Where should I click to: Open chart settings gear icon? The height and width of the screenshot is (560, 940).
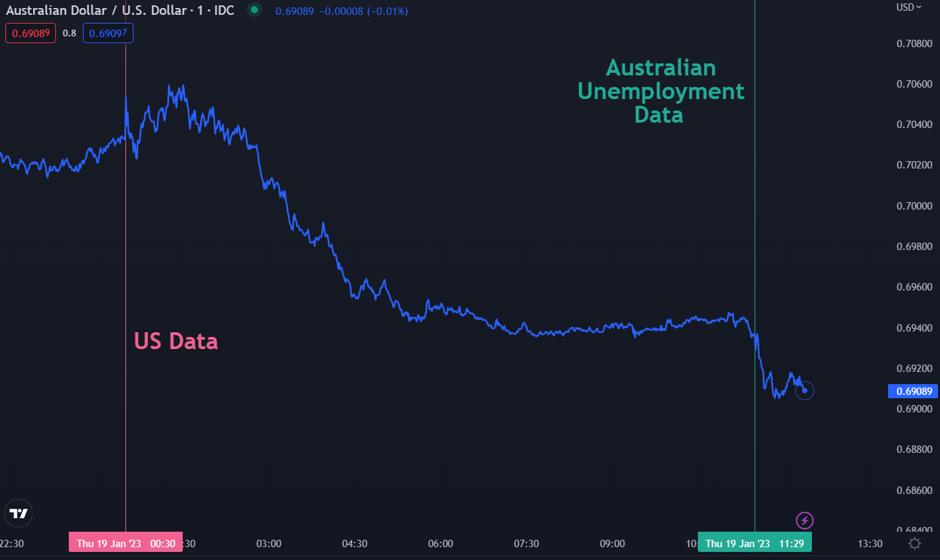point(914,543)
